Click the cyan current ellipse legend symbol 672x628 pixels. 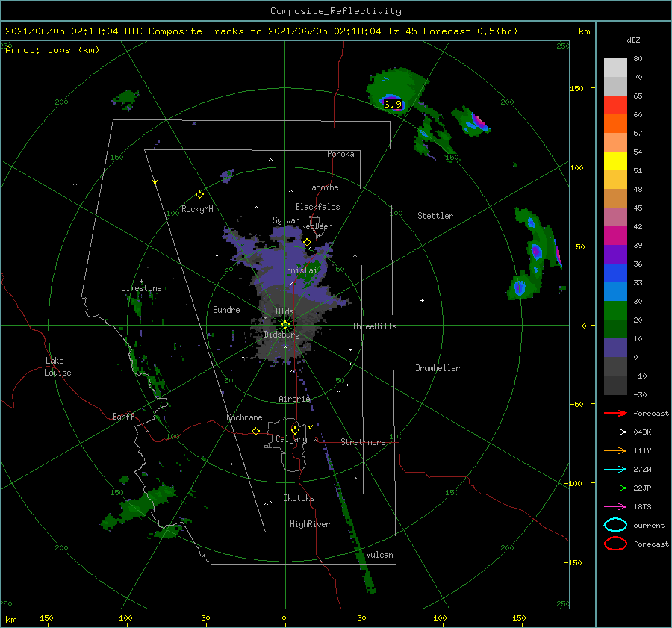click(615, 525)
